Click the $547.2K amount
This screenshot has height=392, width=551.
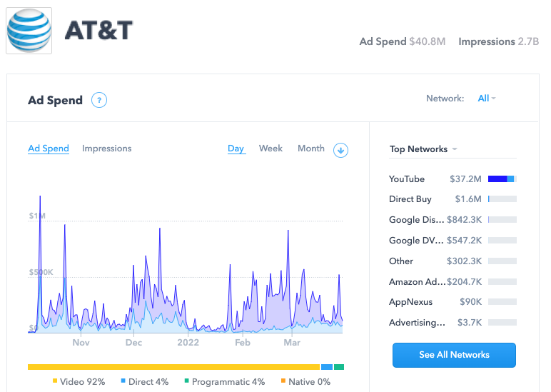(464, 241)
